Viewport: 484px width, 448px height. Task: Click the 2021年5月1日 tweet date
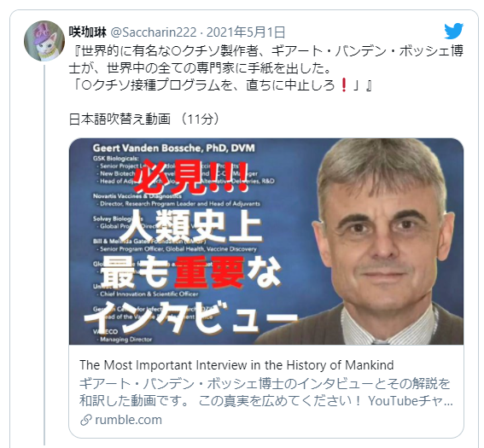click(x=246, y=32)
